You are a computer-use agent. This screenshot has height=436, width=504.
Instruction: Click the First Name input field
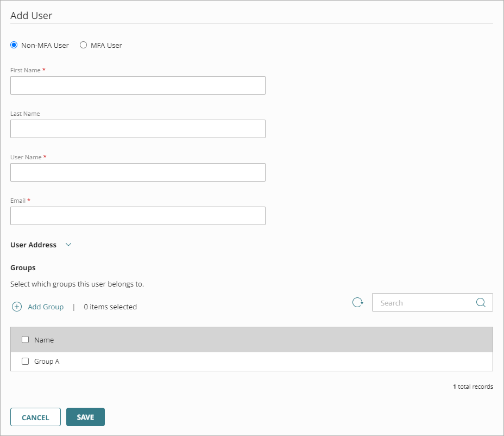[x=137, y=85]
